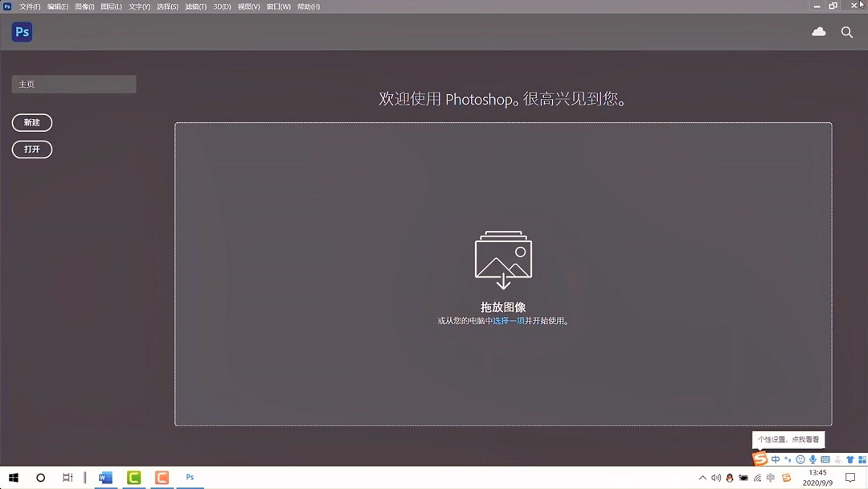Click the 新建 button

pos(32,122)
